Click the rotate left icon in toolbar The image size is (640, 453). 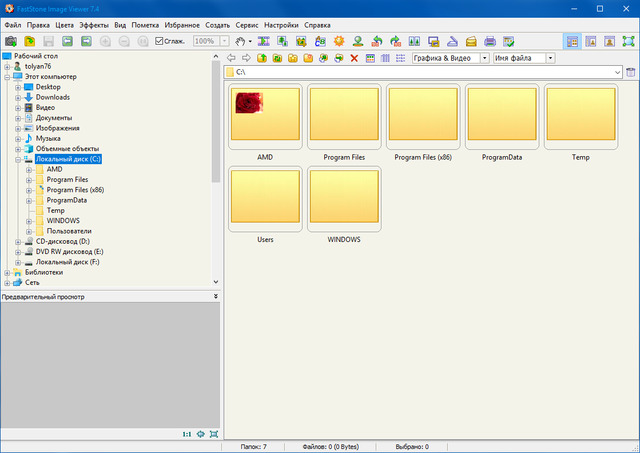click(x=378, y=41)
